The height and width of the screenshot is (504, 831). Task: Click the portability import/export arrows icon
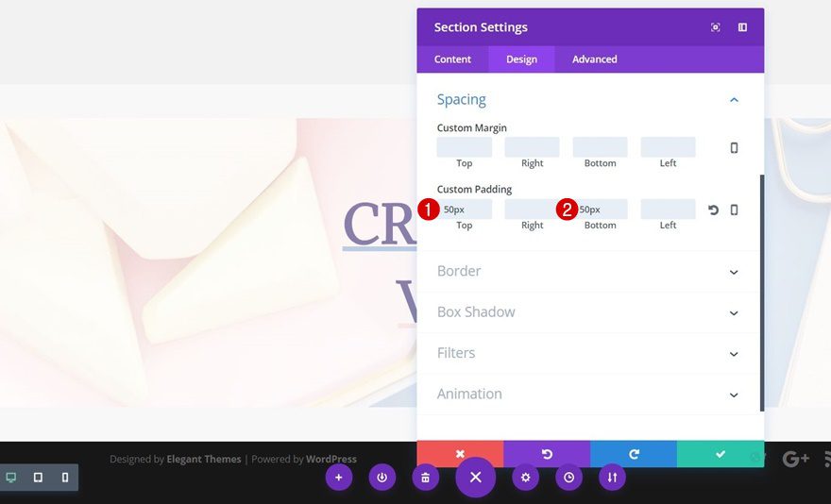tap(612, 478)
